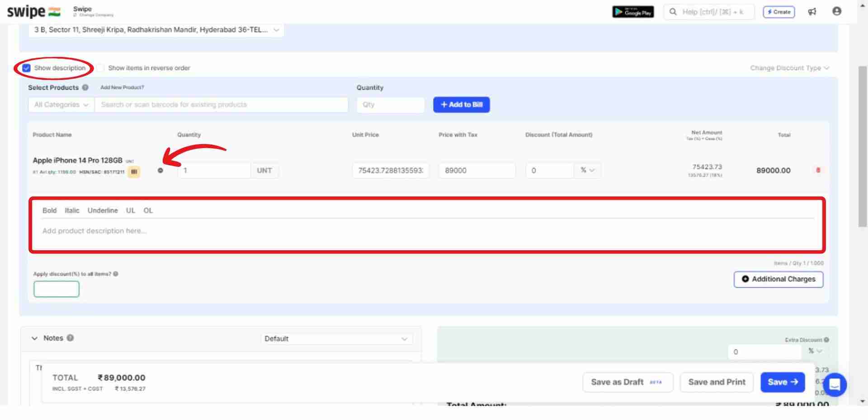Click the Notes help icon
Screen dimensions: 868x420
(70, 338)
